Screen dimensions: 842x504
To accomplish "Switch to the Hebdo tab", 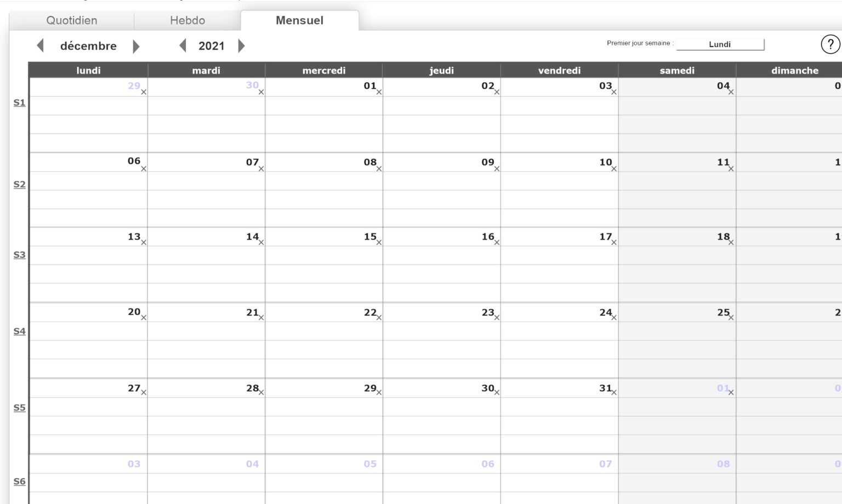I will tap(187, 20).
